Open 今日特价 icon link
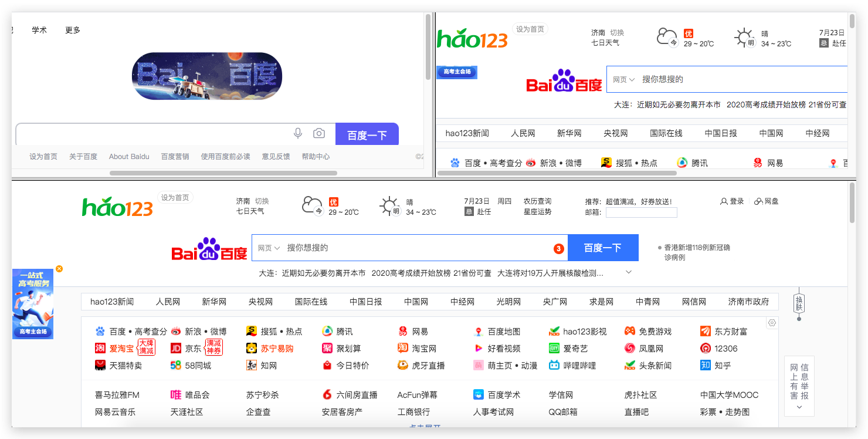Image resolution: width=868 pixels, height=439 pixels. (x=327, y=366)
